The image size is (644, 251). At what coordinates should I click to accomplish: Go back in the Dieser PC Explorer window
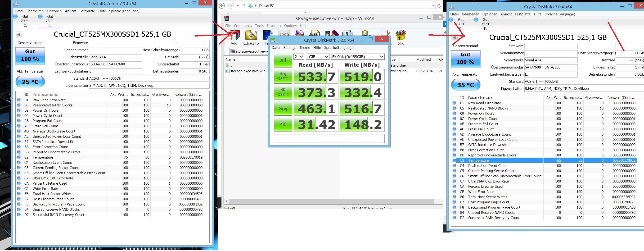pos(222,6)
